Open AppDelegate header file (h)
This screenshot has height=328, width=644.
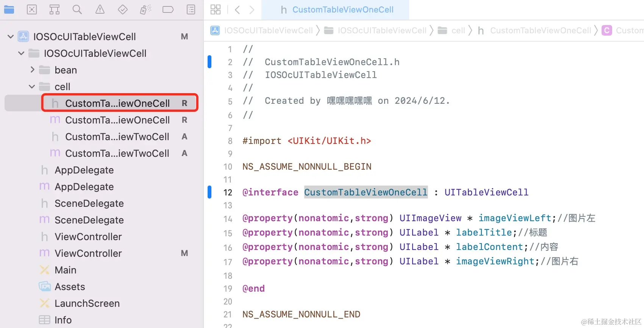click(101, 170)
